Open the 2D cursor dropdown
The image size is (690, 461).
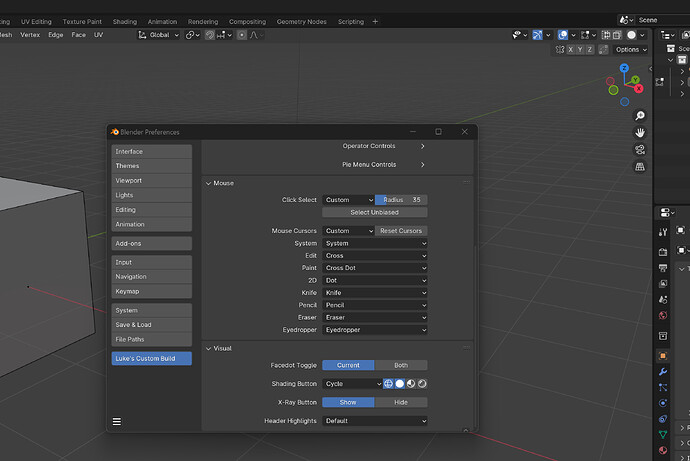point(374,280)
